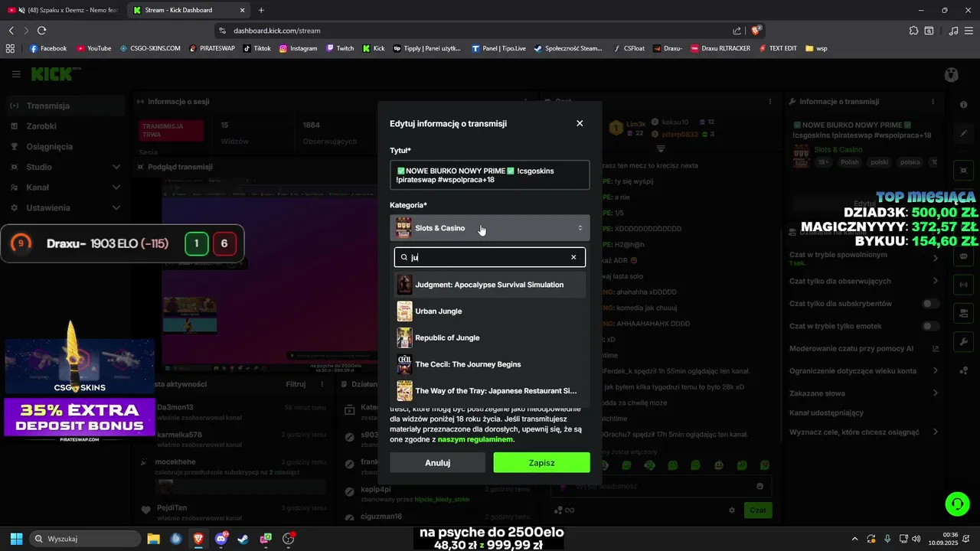Open the CSGO-SKINS.COM bookmark

click(x=150, y=48)
